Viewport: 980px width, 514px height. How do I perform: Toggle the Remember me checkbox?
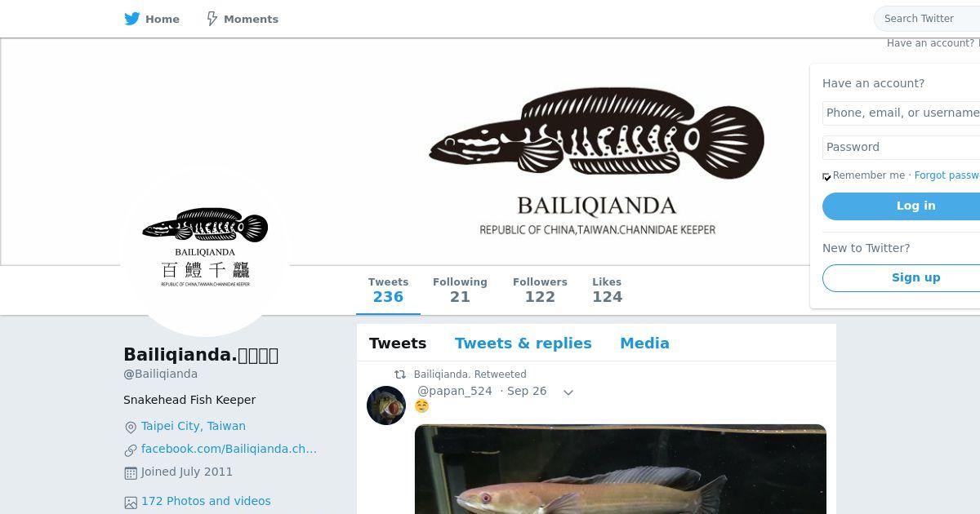[826, 176]
